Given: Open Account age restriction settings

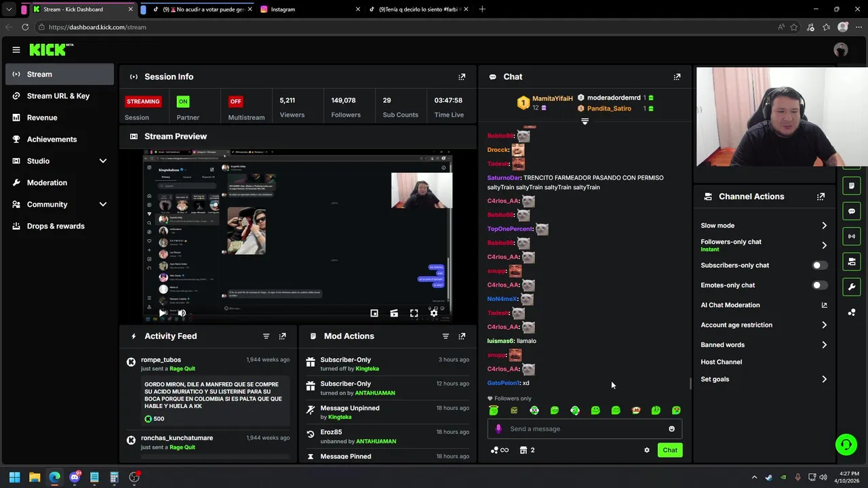Looking at the screenshot, I should [x=764, y=325].
